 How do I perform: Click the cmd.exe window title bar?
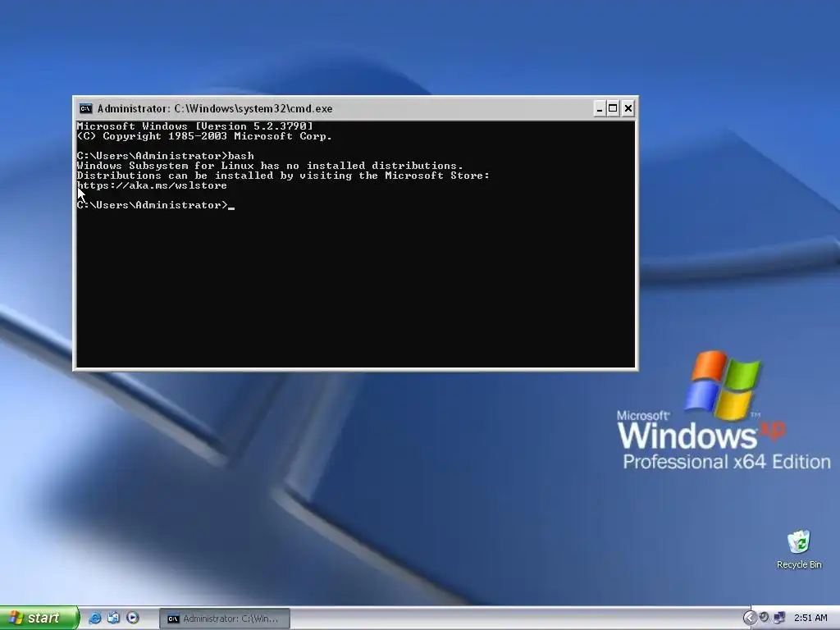354,109
